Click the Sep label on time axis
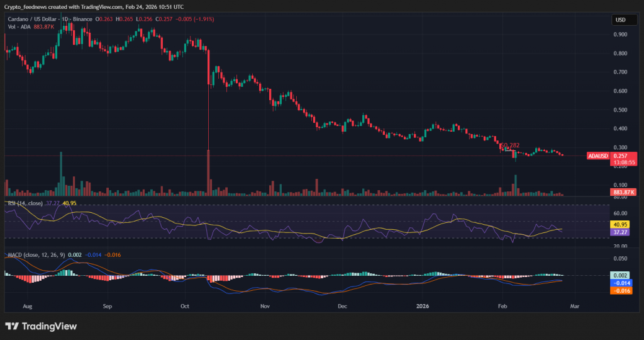The image size is (644, 340). 107,306
